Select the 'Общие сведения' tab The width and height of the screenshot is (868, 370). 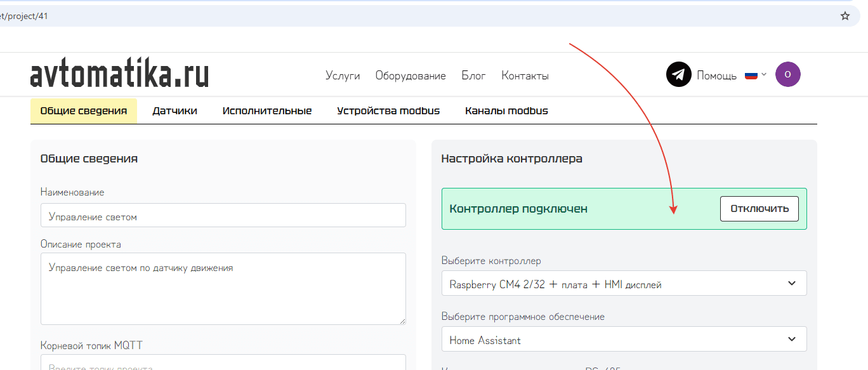coord(84,111)
